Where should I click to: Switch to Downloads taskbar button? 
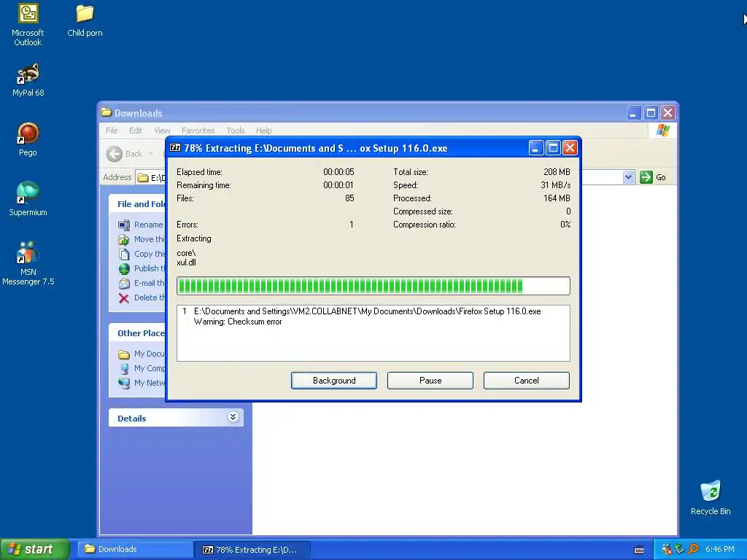(135, 550)
